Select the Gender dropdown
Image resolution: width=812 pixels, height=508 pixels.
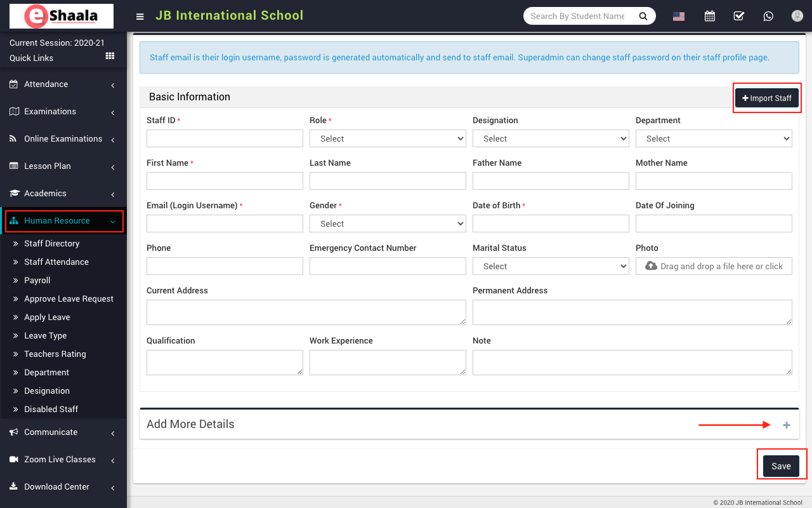[388, 224]
